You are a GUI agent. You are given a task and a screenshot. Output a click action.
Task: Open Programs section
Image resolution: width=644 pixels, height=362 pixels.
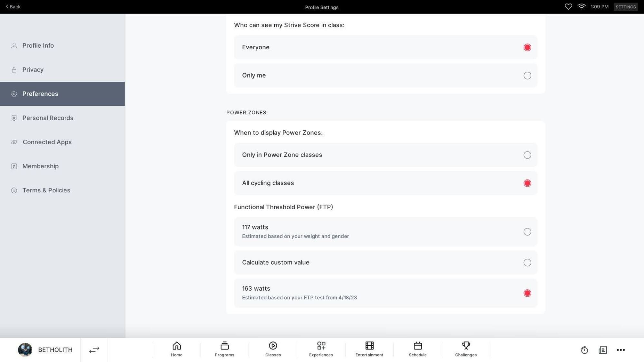point(225,349)
